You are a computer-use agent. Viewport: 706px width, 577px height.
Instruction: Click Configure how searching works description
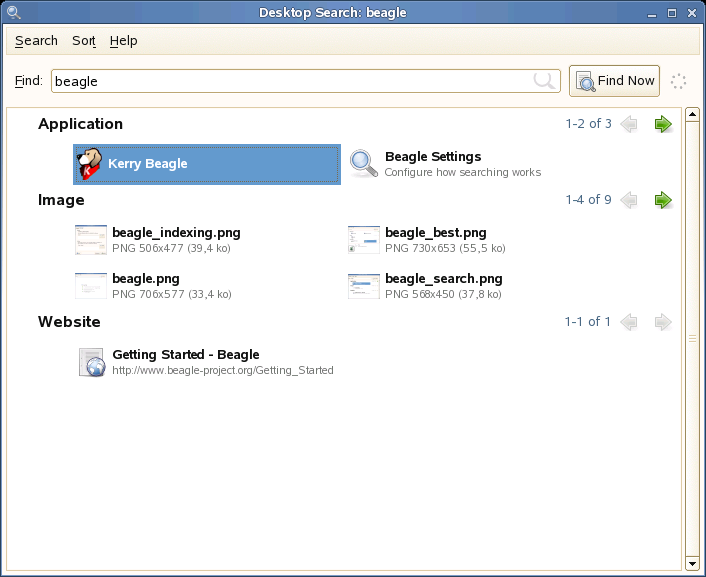coord(463,173)
